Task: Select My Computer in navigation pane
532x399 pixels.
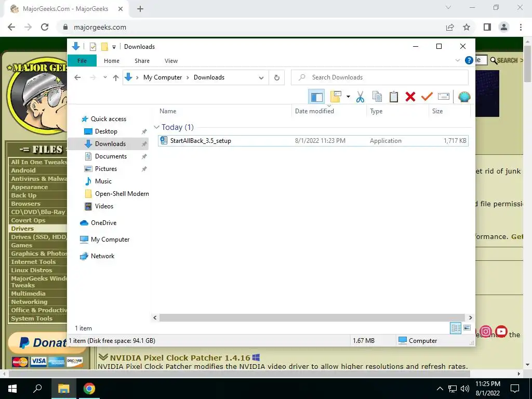Action: point(110,240)
